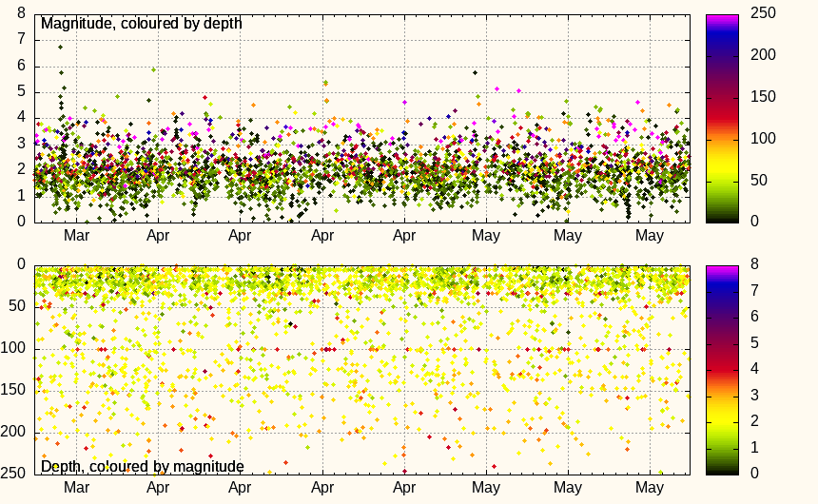
Task: Click the "1" tick on the magnitude plot's y-axis
Action: [x=21, y=195]
